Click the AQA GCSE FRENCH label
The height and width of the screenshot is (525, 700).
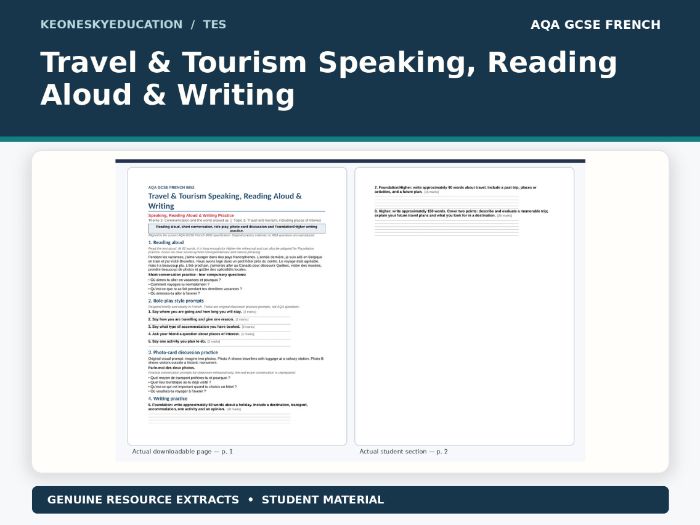coord(596,25)
